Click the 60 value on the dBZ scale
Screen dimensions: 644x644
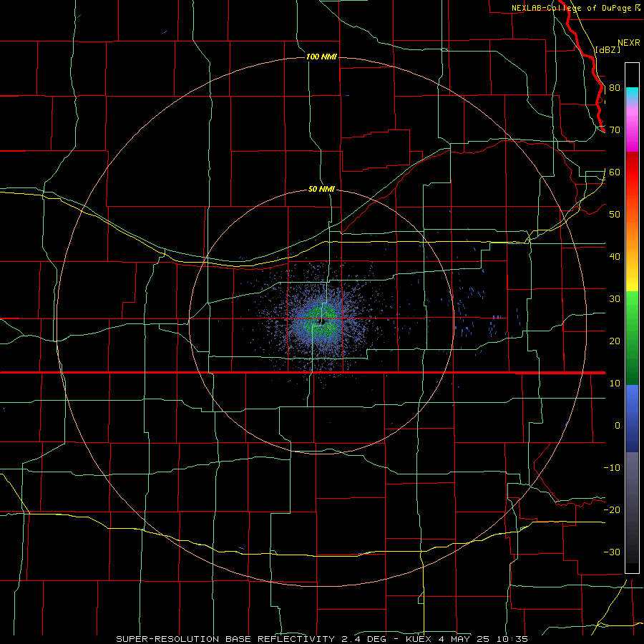[x=615, y=172]
